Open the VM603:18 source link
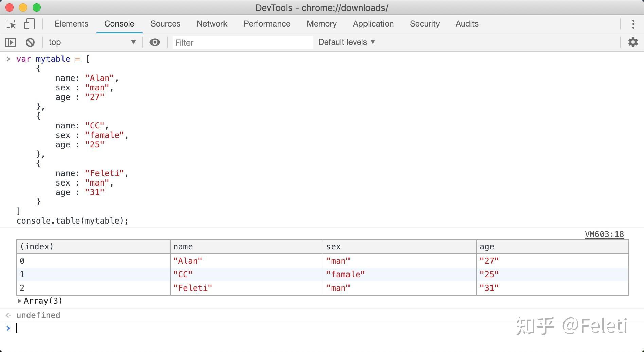644x352 pixels. (604, 234)
